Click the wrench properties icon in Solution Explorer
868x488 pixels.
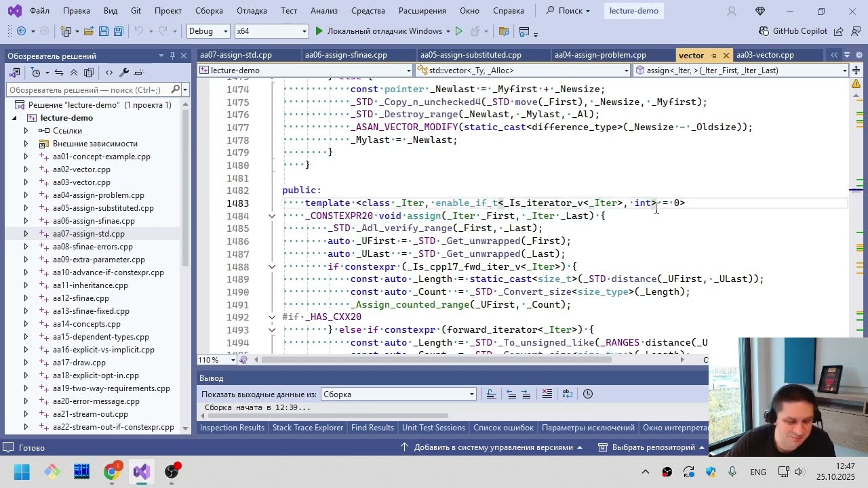(123, 73)
